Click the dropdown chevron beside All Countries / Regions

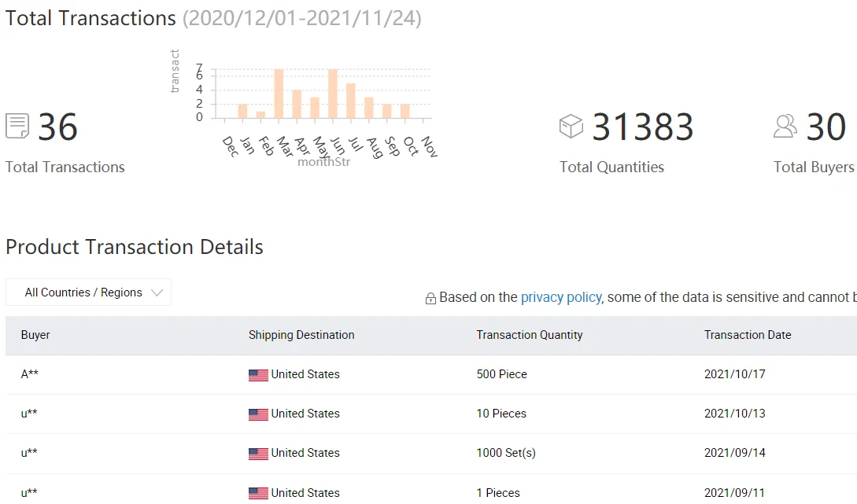pyautogui.click(x=157, y=292)
